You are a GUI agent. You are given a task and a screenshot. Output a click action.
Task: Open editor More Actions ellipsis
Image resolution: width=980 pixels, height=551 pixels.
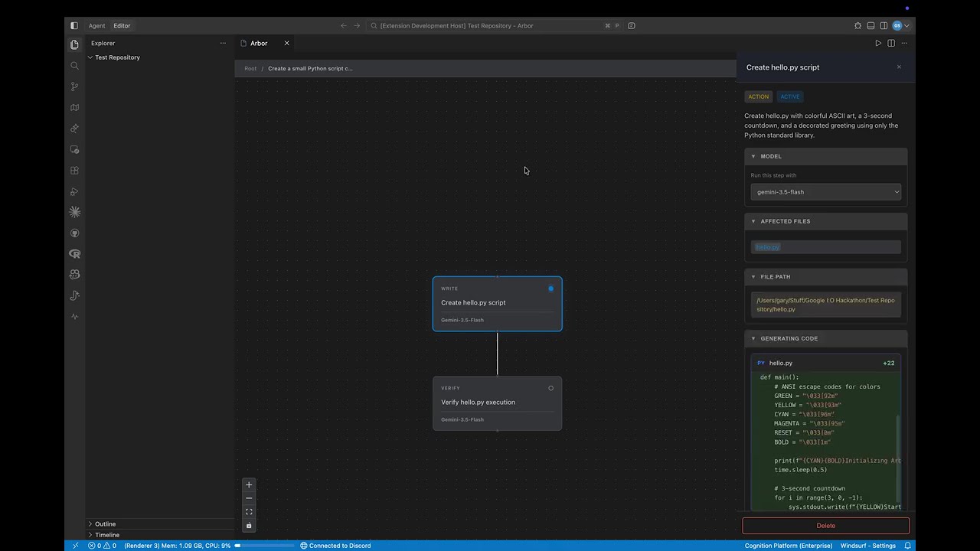tap(903, 43)
